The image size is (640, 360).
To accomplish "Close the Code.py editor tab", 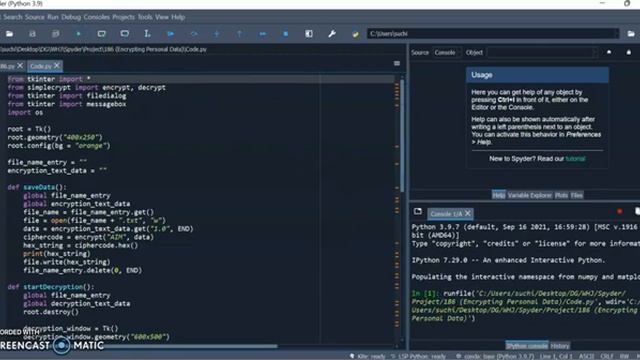I will point(57,65).
